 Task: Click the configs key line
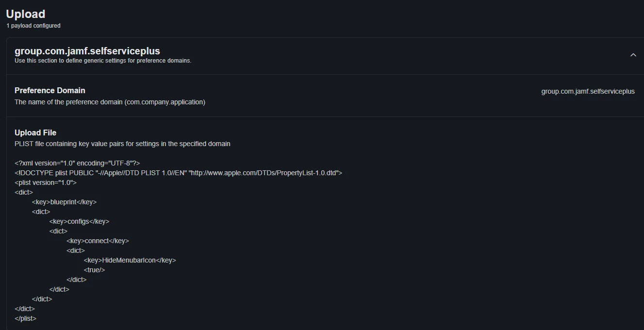coord(79,221)
